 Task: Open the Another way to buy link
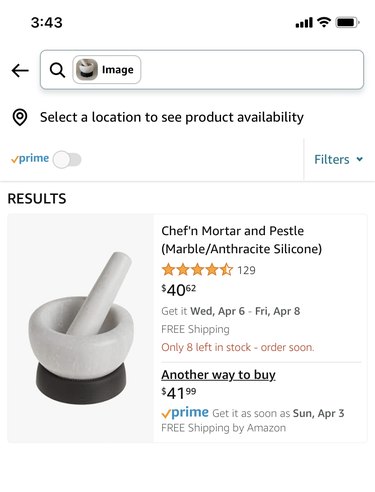click(218, 375)
